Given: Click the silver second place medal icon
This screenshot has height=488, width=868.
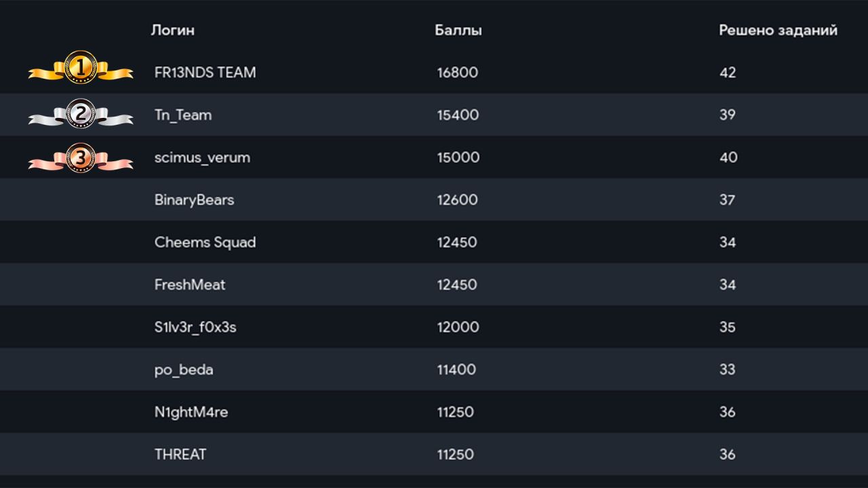Looking at the screenshot, I should (x=81, y=114).
